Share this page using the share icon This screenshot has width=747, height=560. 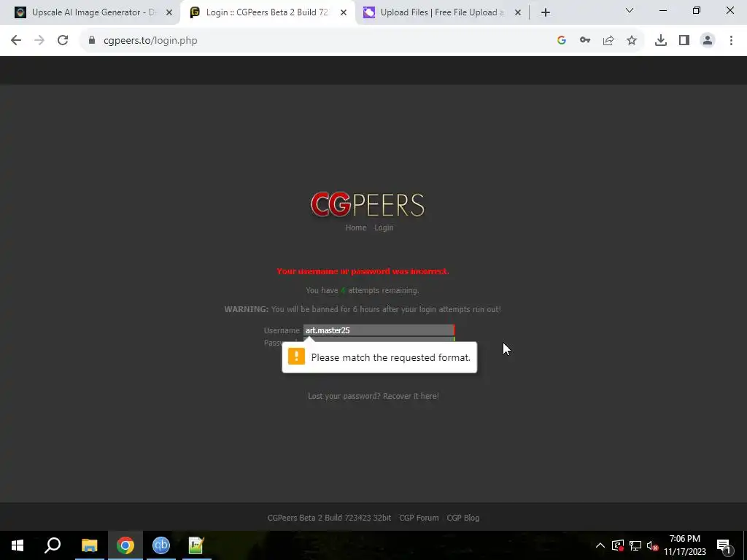click(x=608, y=41)
